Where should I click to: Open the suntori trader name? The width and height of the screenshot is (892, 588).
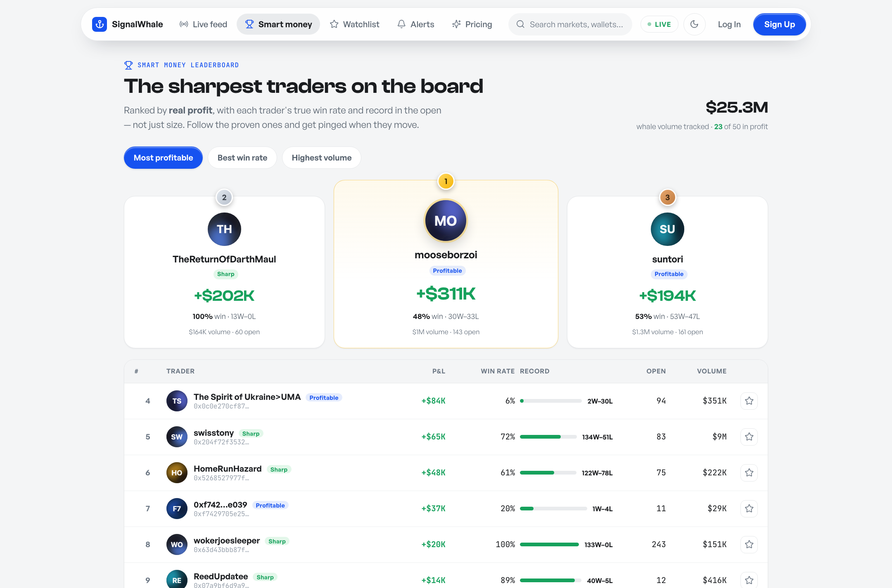click(667, 259)
